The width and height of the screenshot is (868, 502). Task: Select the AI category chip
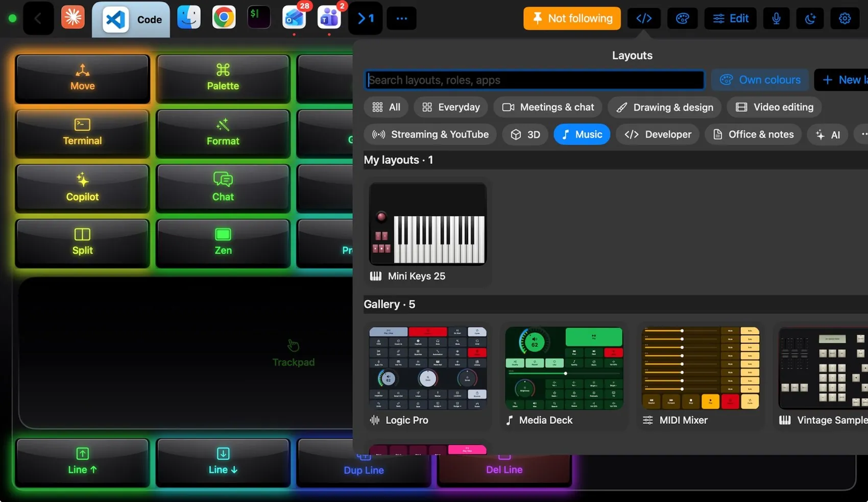828,135
